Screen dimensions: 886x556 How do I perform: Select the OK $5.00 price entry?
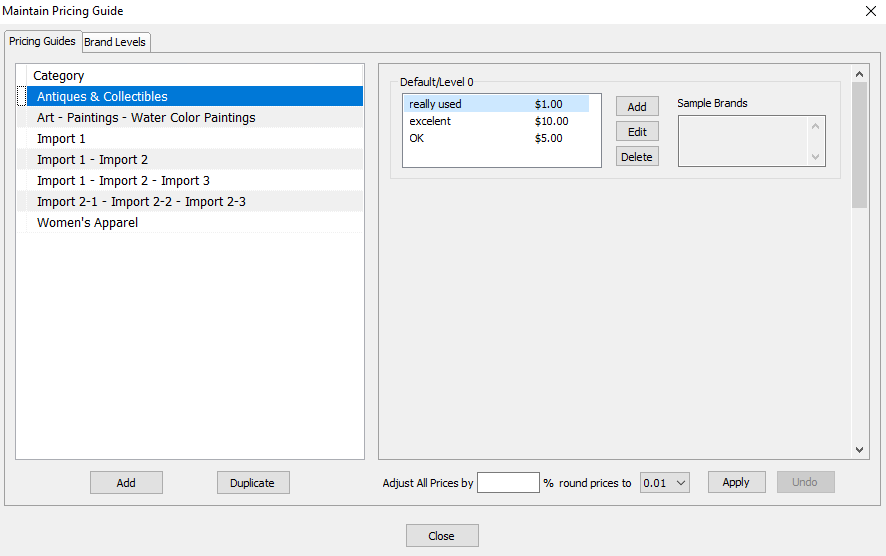(496, 138)
